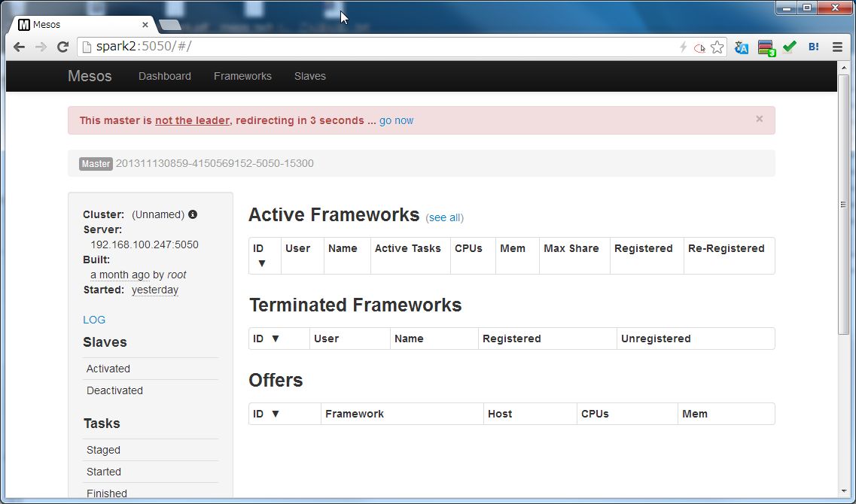Click the Mesos brand link
Image resolution: width=856 pixels, height=504 pixels.
pyautogui.click(x=90, y=76)
